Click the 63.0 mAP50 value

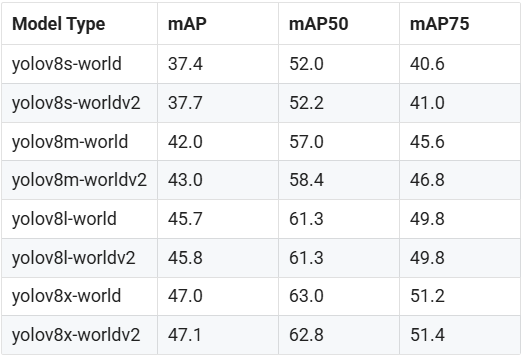click(306, 296)
